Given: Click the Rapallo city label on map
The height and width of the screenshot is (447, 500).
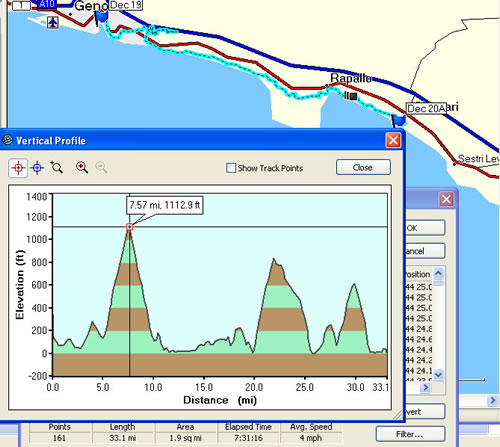Looking at the screenshot, I should click(350, 78).
